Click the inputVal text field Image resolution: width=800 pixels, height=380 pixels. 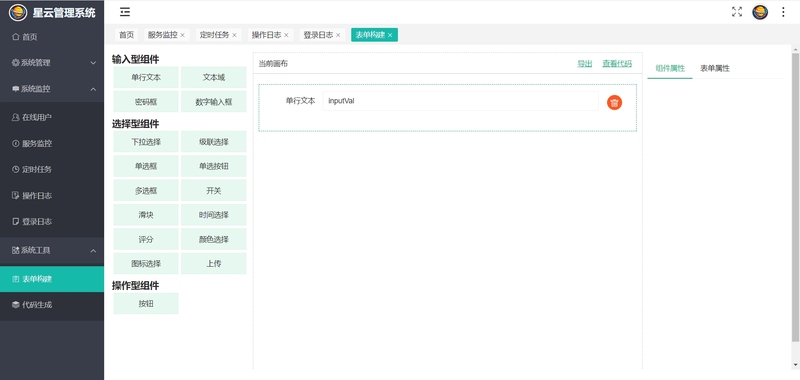(x=461, y=101)
